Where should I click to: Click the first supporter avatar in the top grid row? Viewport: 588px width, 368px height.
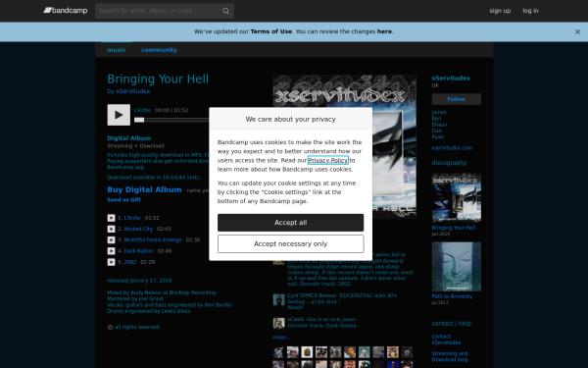(278, 352)
